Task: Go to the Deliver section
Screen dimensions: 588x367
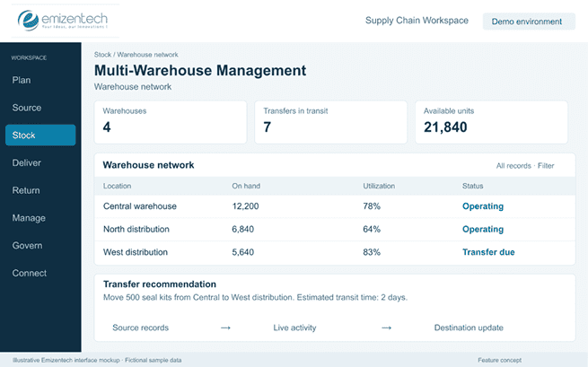Action: click(27, 162)
